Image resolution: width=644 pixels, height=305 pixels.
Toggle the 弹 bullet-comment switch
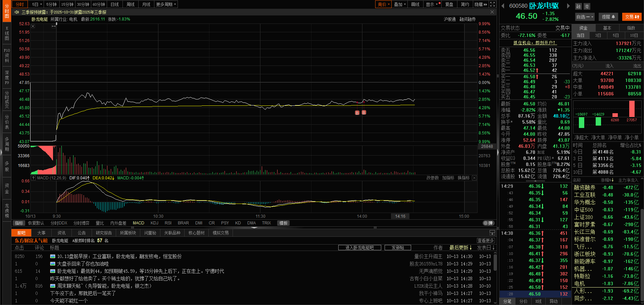click(488, 223)
